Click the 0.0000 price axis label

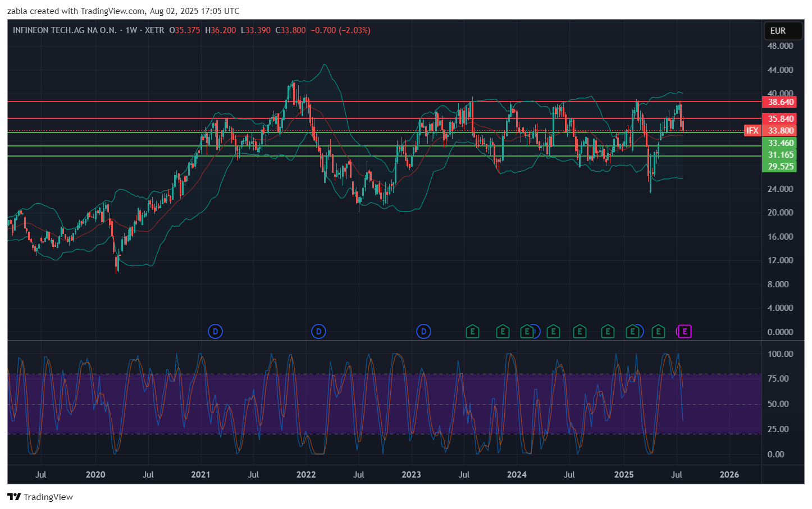(x=780, y=332)
